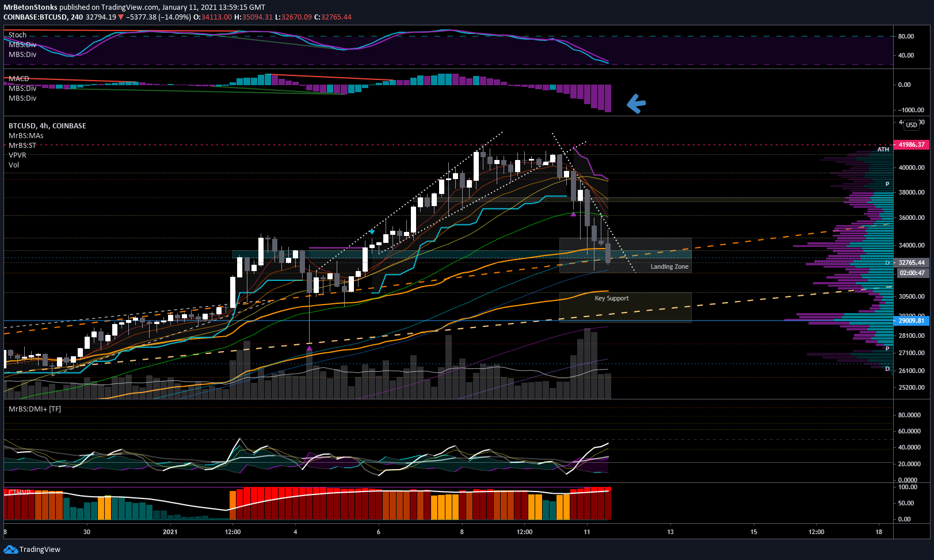Select the MrBS:ST indicator label
Screen dimensions: 934x560
click(x=22, y=146)
